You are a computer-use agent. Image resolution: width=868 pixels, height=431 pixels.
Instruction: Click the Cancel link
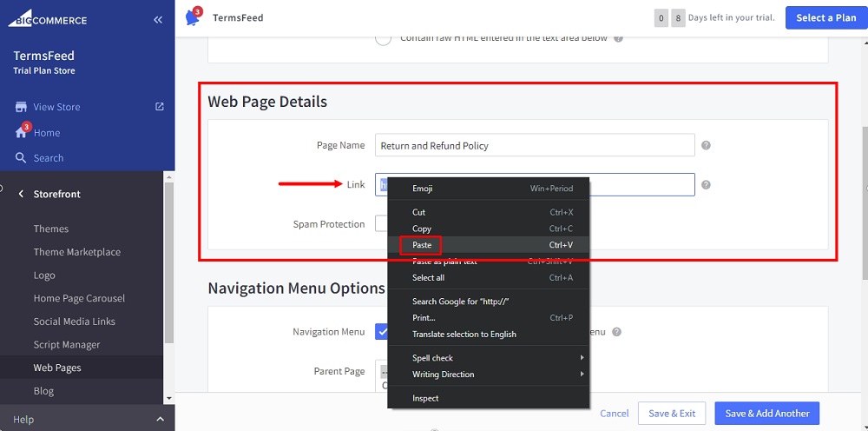click(x=615, y=414)
